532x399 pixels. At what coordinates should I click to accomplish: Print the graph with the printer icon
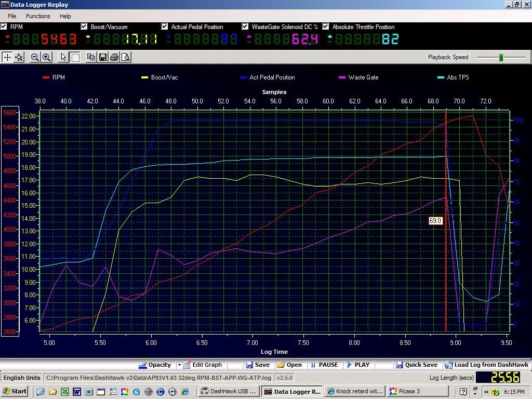coord(114,57)
